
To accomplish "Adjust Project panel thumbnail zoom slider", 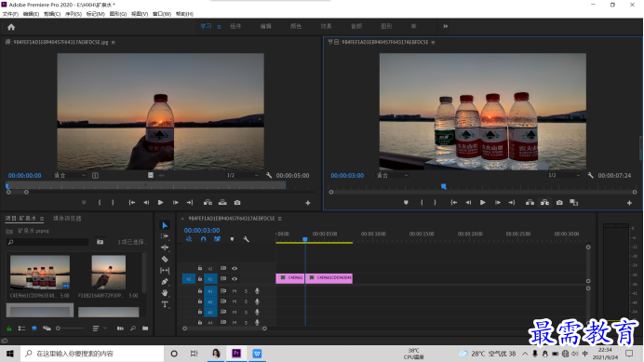I will [x=70, y=328].
